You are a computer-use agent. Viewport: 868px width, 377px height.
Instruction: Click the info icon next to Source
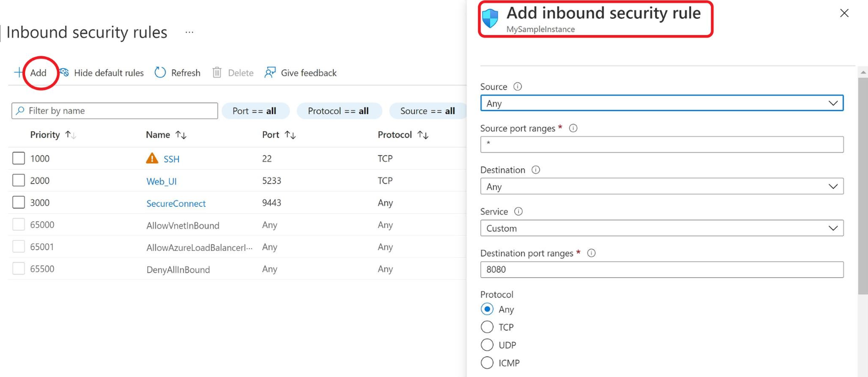point(518,87)
